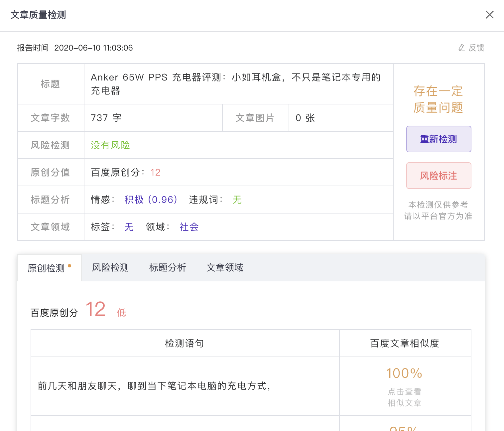The width and height of the screenshot is (504, 431).
Task: Select the 原创检测 tab
Action: tap(46, 268)
